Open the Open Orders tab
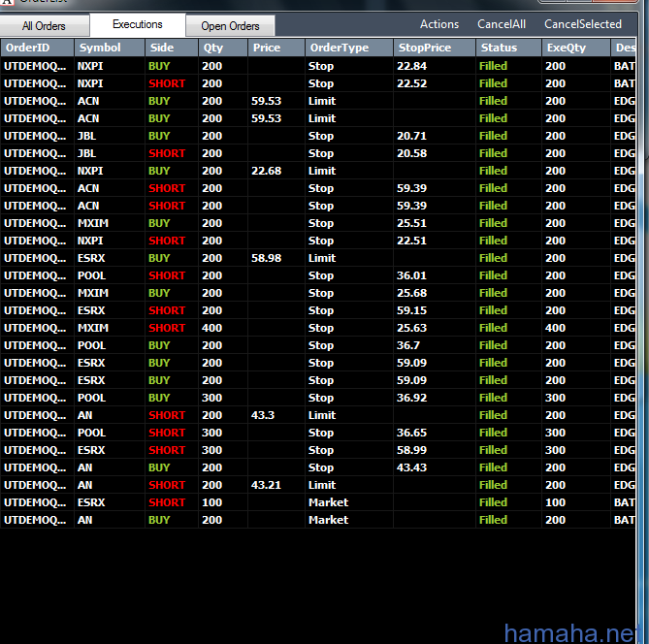The height and width of the screenshot is (644, 649). [x=230, y=26]
